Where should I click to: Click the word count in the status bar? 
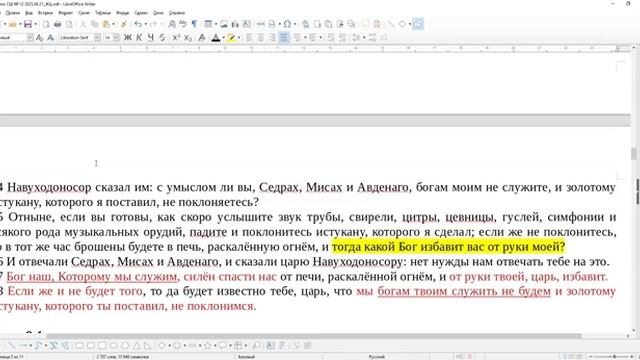(x=122, y=357)
